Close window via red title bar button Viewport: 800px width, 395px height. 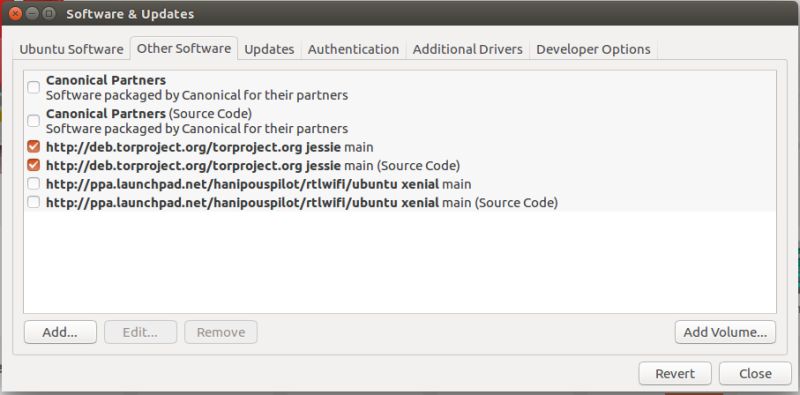[16, 14]
